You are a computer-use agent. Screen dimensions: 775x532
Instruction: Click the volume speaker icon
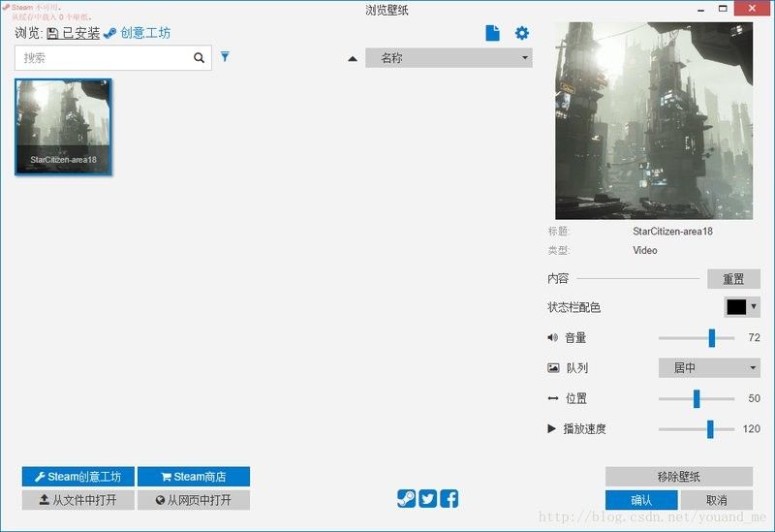[x=552, y=337]
